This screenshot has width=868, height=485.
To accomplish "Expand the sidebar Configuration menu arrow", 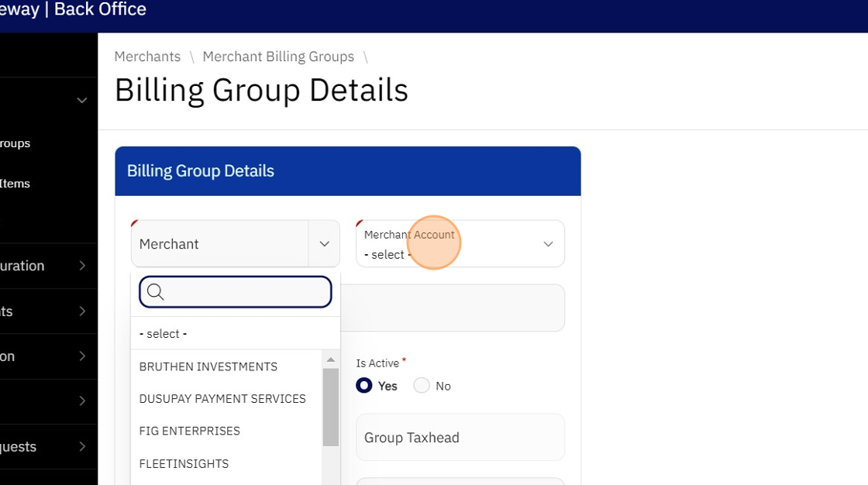I will 82,266.
